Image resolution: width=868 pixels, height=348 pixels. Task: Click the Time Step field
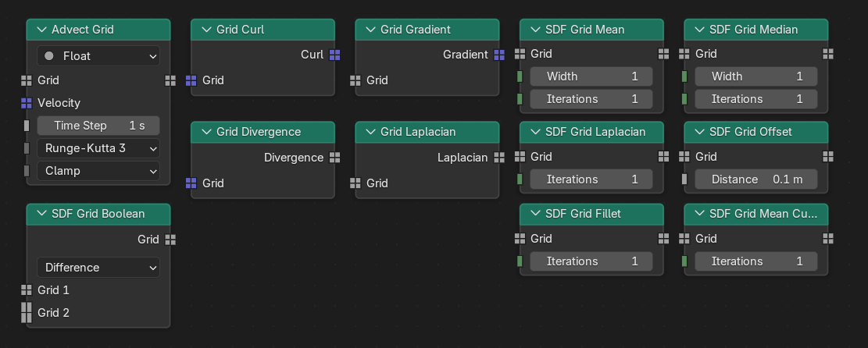click(x=98, y=126)
